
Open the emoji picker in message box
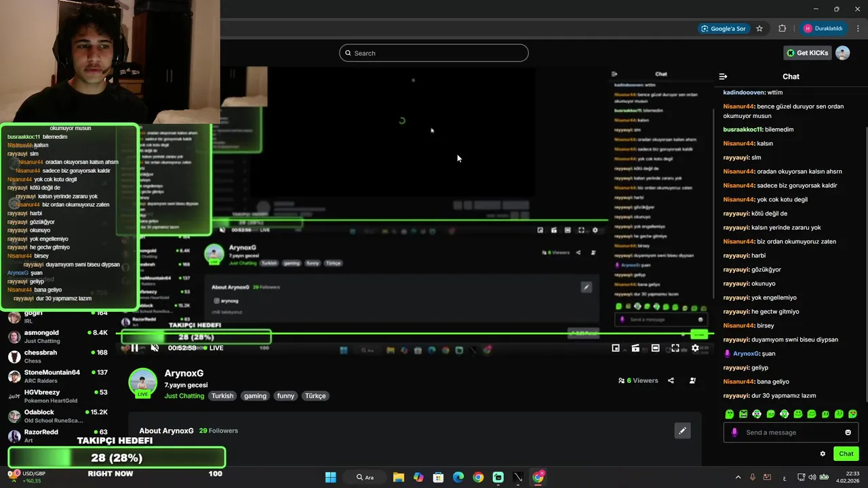[848, 432]
